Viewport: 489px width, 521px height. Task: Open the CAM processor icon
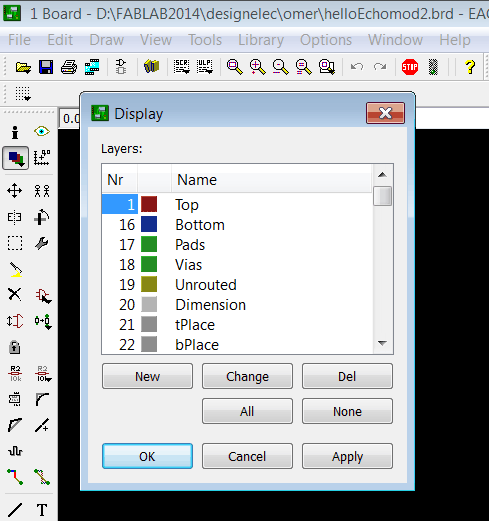[x=92, y=67]
